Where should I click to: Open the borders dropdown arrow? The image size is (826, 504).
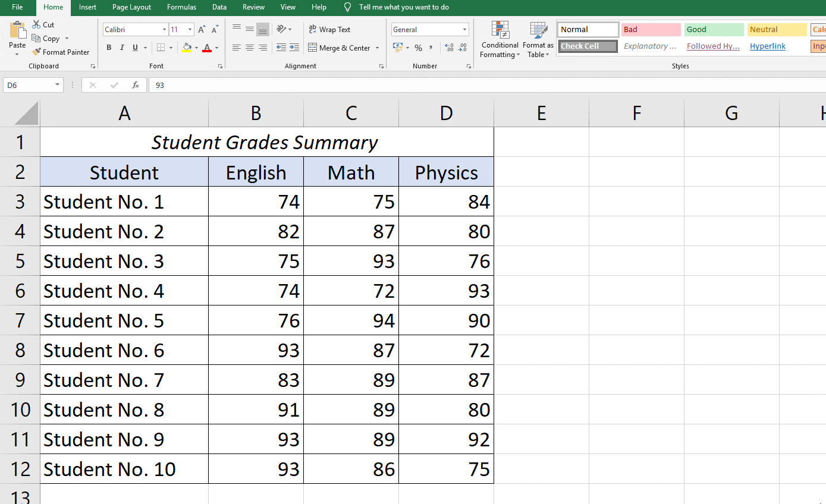click(x=171, y=48)
